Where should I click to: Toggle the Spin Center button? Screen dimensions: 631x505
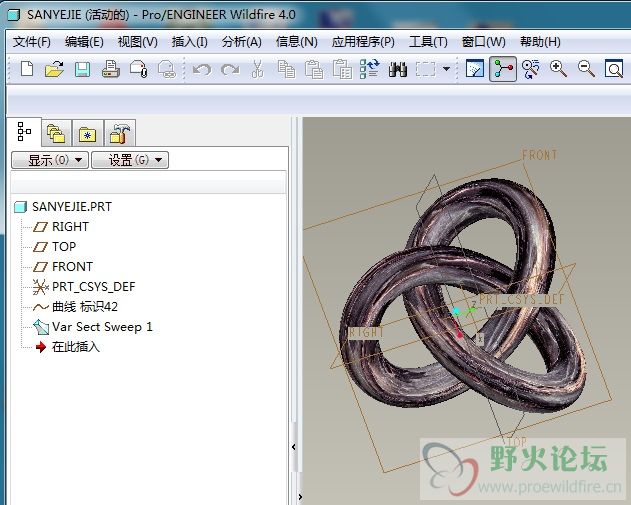click(503, 69)
